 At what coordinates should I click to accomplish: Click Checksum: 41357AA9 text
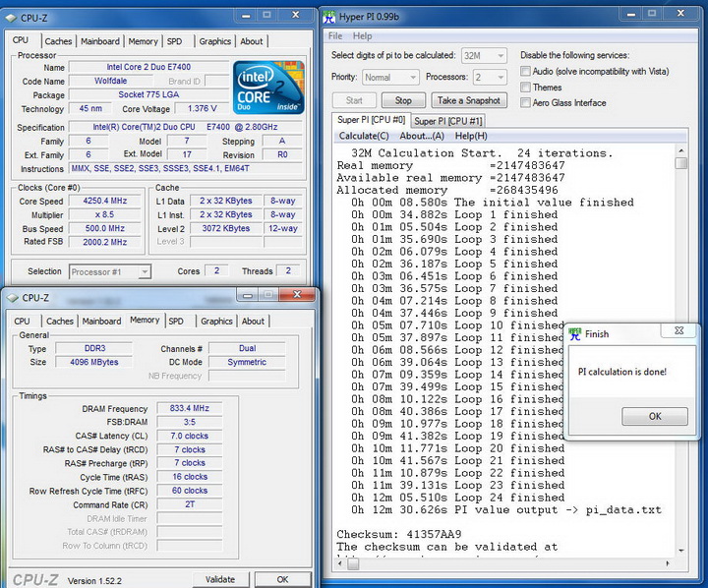pyautogui.click(x=398, y=534)
